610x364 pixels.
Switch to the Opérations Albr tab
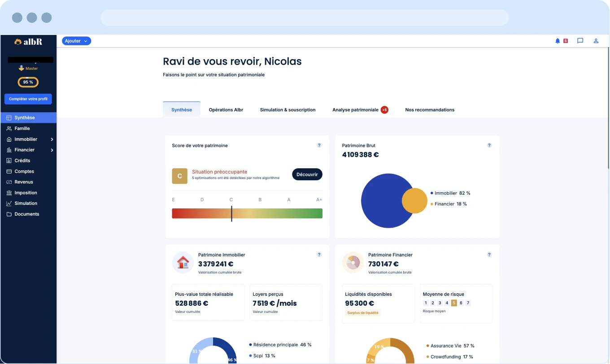click(x=226, y=110)
